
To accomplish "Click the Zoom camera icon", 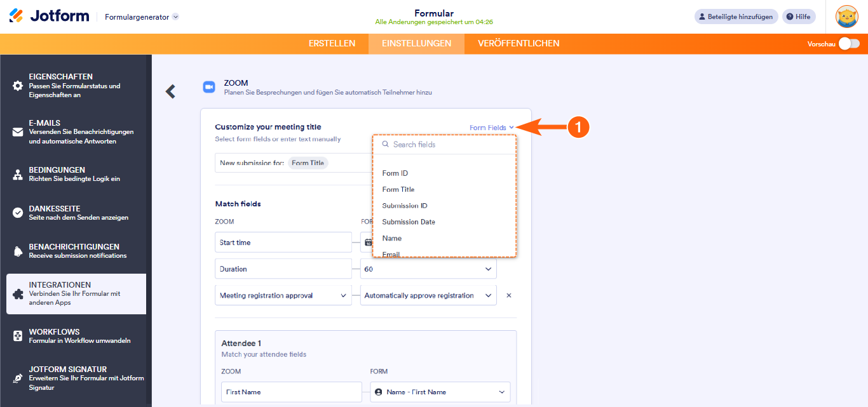I will [209, 88].
